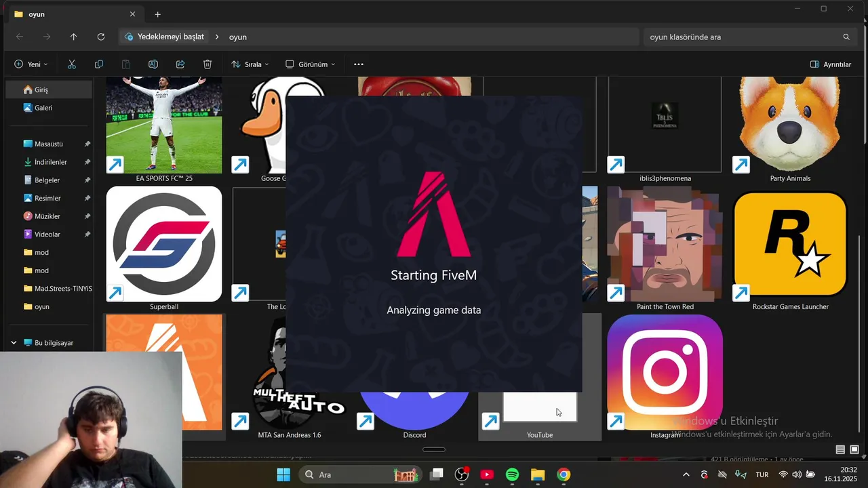Click the Paste toolbar icon

(126, 64)
